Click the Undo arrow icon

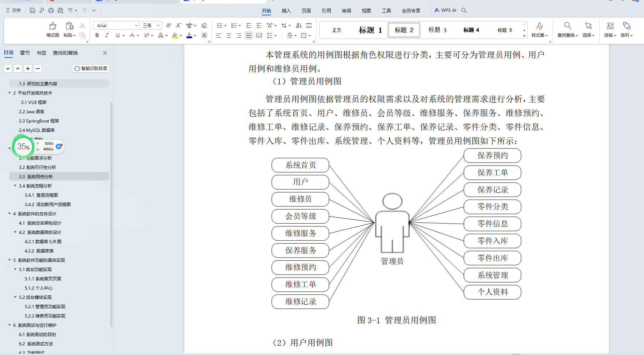(x=70, y=10)
